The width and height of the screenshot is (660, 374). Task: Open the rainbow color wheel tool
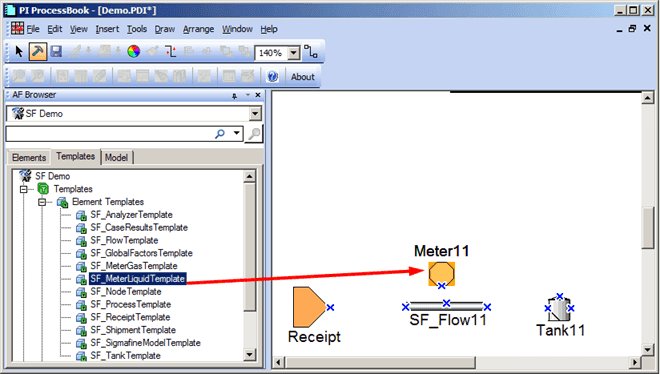pyautogui.click(x=133, y=52)
